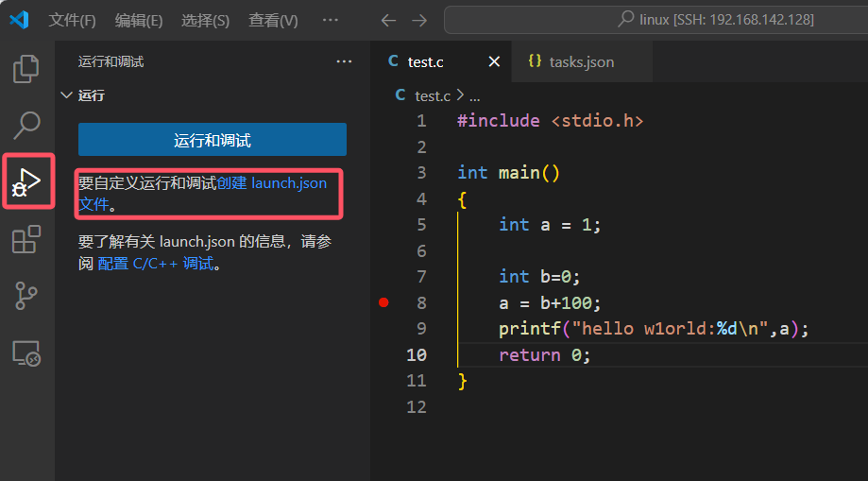The width and height of the screenshot is (868, 481).
Task: Click the 运行和调试 button
Action: (x=213, y=140)
